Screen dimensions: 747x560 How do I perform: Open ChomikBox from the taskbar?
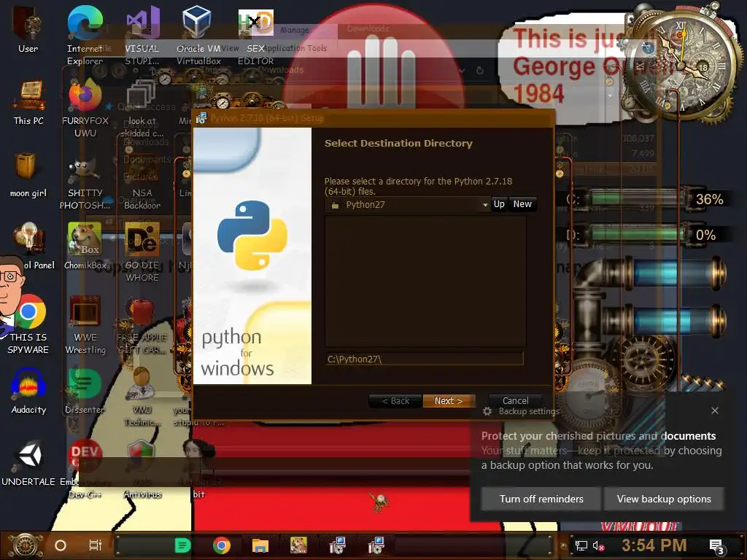[x=298, y=545]
